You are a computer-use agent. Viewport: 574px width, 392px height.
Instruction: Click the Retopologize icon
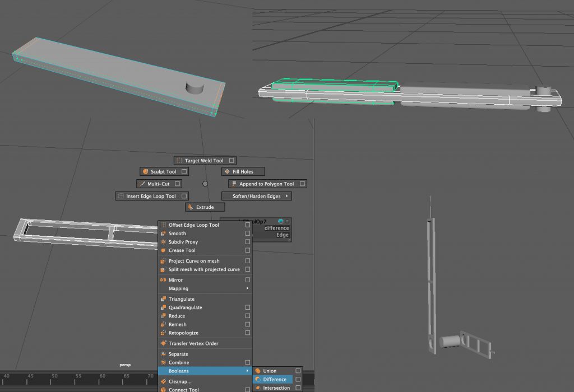pyautogui.click(x=163, y=333)
